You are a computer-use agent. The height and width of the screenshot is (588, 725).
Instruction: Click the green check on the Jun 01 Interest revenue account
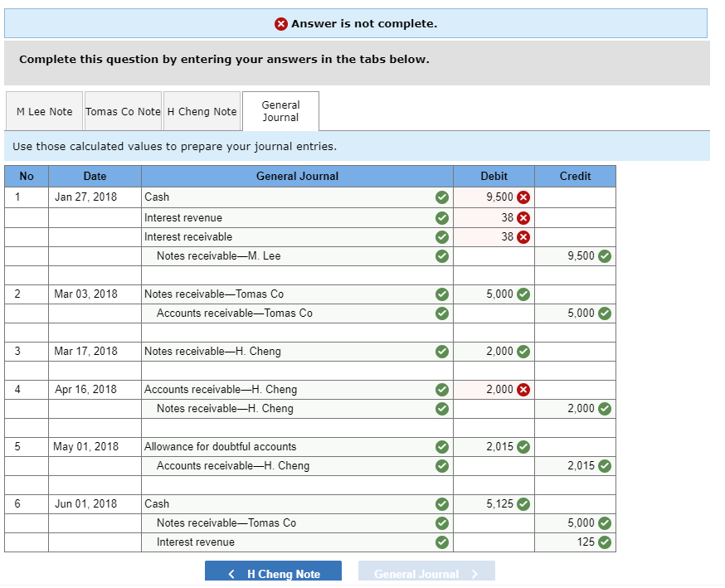point(442,542)
